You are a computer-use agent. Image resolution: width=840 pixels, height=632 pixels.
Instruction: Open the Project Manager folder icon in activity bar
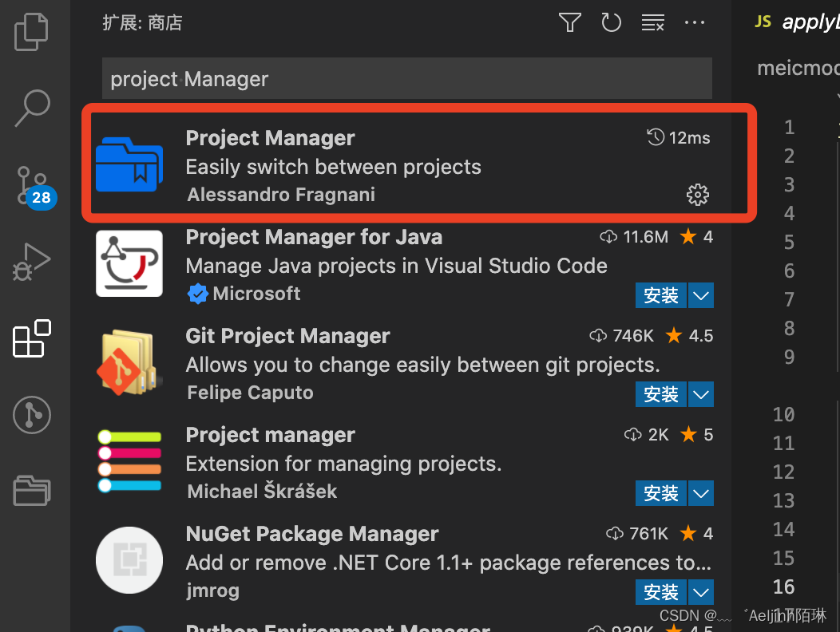click(32, 490)
